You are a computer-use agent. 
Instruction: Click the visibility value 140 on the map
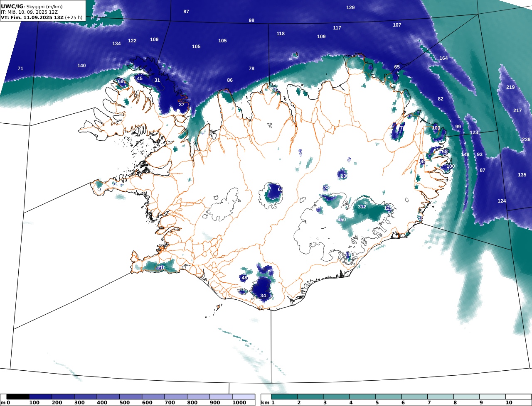[x=81, y=66]
